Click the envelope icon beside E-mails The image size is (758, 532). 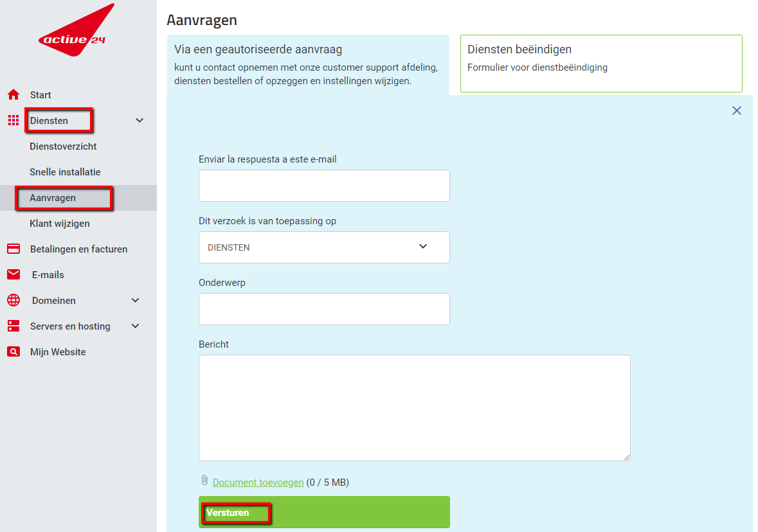(x=14, y=274)
